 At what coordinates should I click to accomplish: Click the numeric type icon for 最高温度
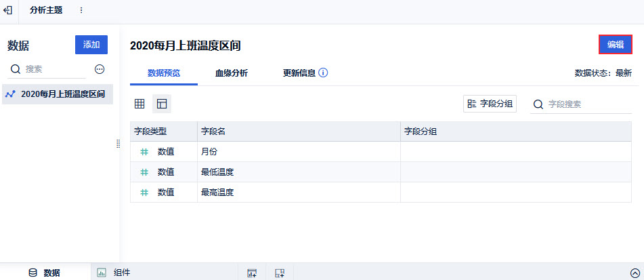[x=144, y=192]
